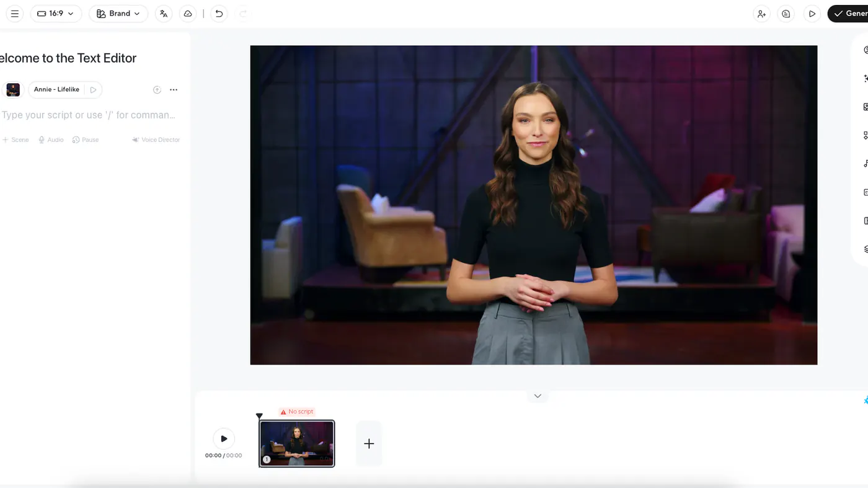Viewport: 868px width, 488px height.
Task: Play the Annie - Lifelike voice preview
Action: point(93,90)
